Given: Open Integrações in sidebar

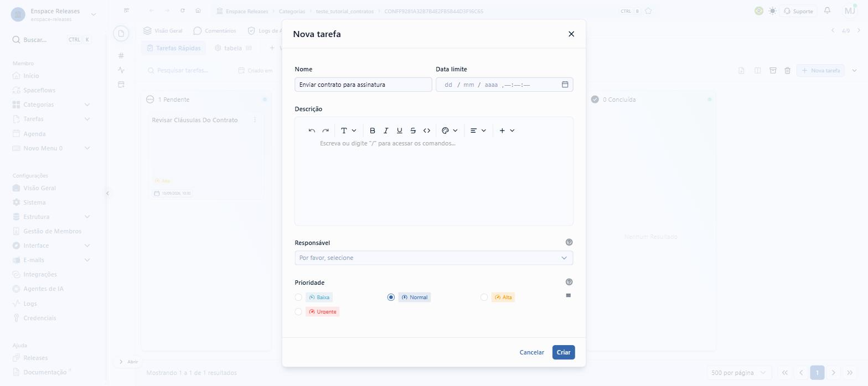Looking at the screenshot, I should coord(51,274).
